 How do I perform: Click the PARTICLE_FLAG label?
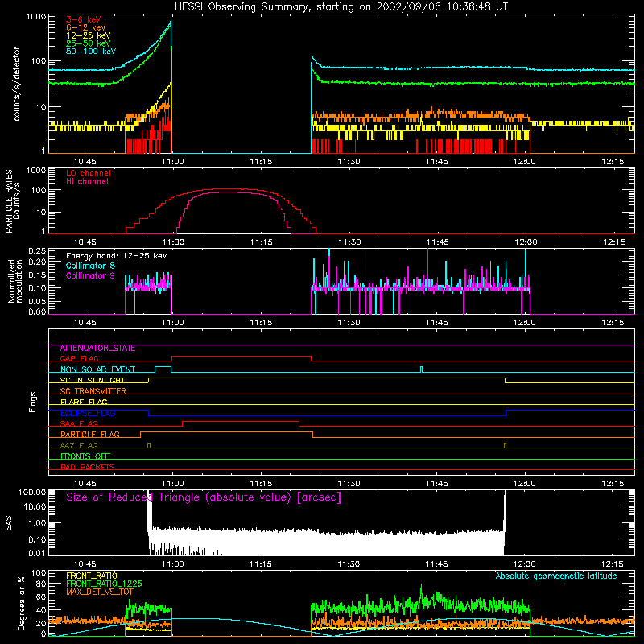point(90,435)
